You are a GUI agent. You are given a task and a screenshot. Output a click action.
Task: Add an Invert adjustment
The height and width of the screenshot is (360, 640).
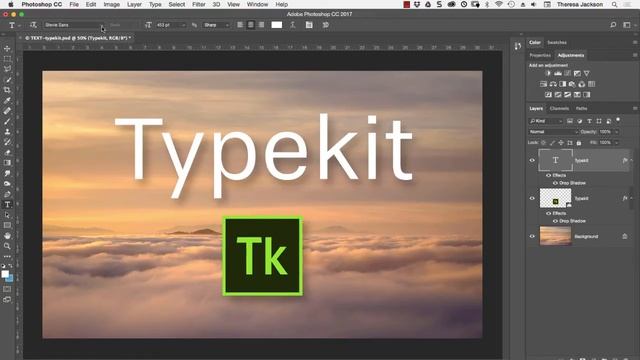click(x=548, y=95)
